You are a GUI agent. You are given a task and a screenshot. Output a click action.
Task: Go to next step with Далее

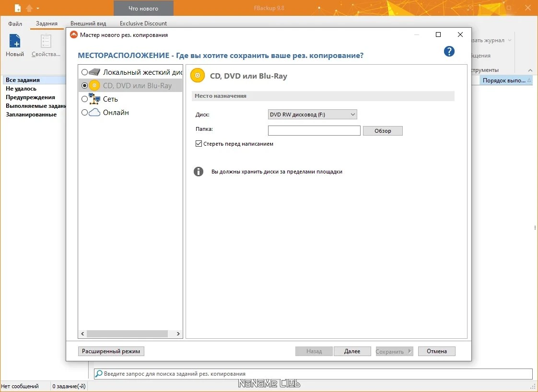(x=352, y=351)
